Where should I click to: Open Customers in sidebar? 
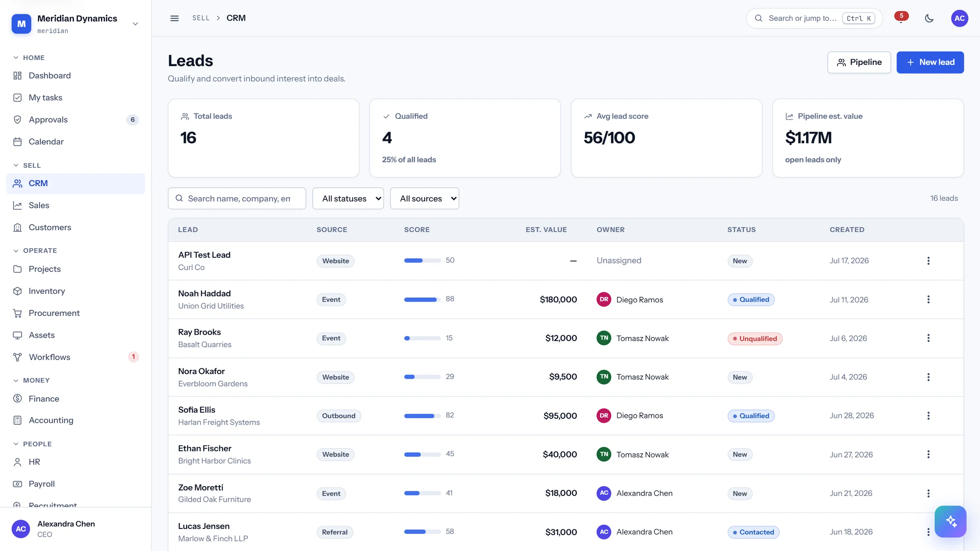(x=76, y=227)
